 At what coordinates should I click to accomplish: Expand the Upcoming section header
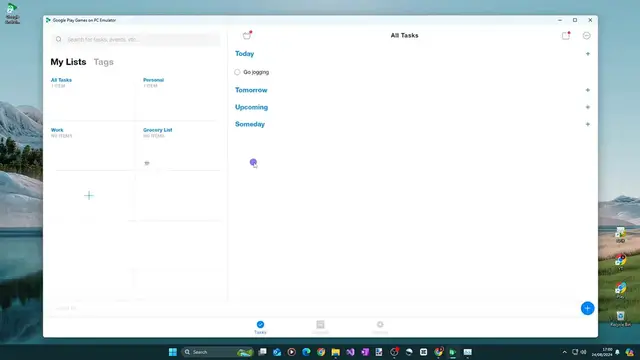click(x=251, y=107)
